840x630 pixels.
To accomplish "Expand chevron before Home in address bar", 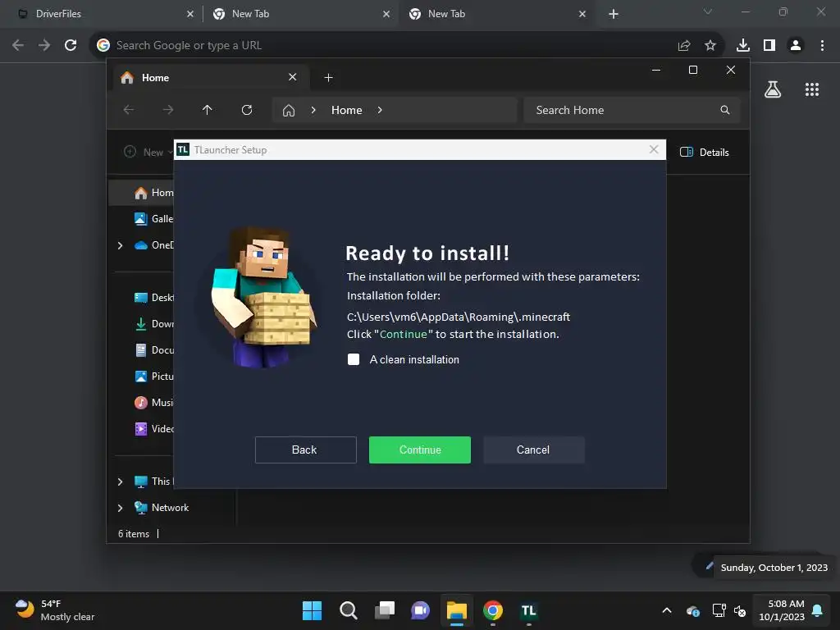I will point(313,110).
